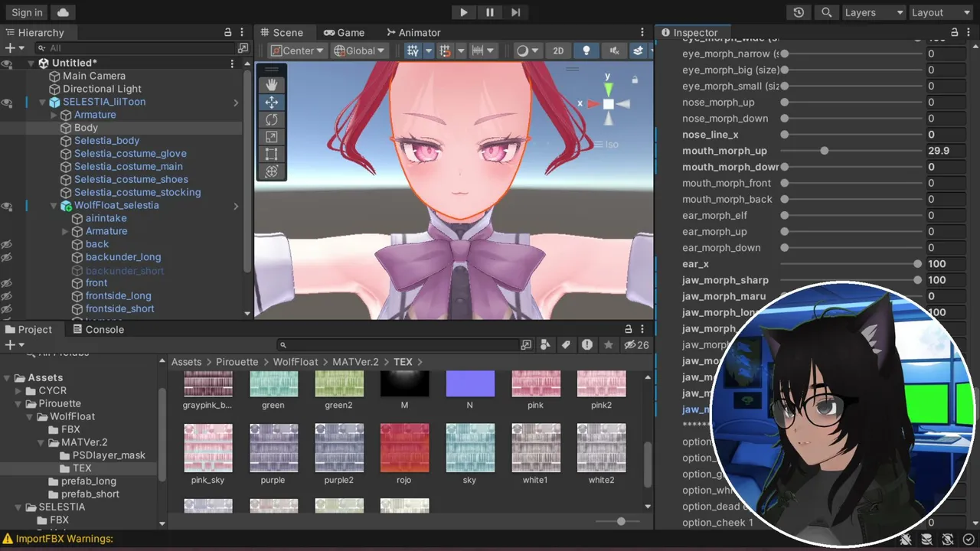Open Project create (plus) menu
Screen dimensions: 980x551
point(14,345)
